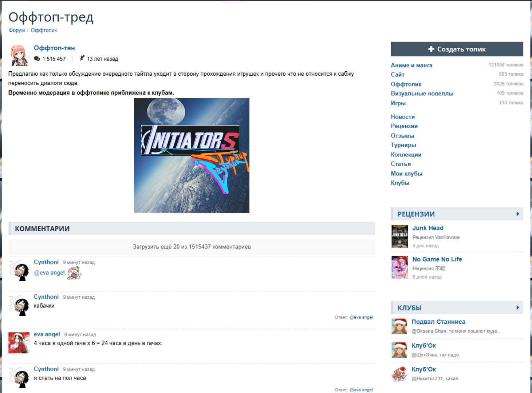Viewport: 532px width, 393px height.
Task: Load 20 more comments
Action: pos(192,247)
